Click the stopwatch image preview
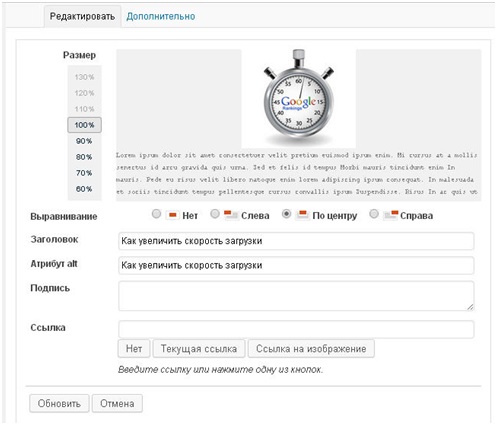Screen dimensions: 497x425 pos(299,99)
